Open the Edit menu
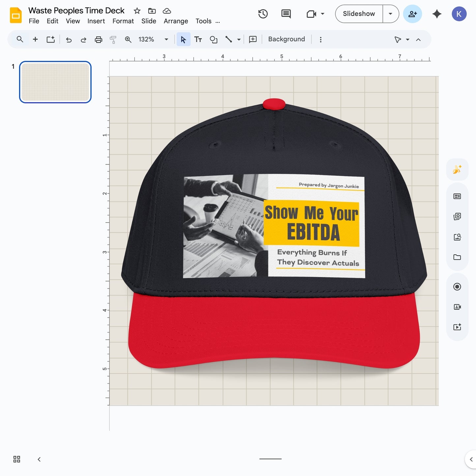476x476 pixels. (x=52, y=21)
